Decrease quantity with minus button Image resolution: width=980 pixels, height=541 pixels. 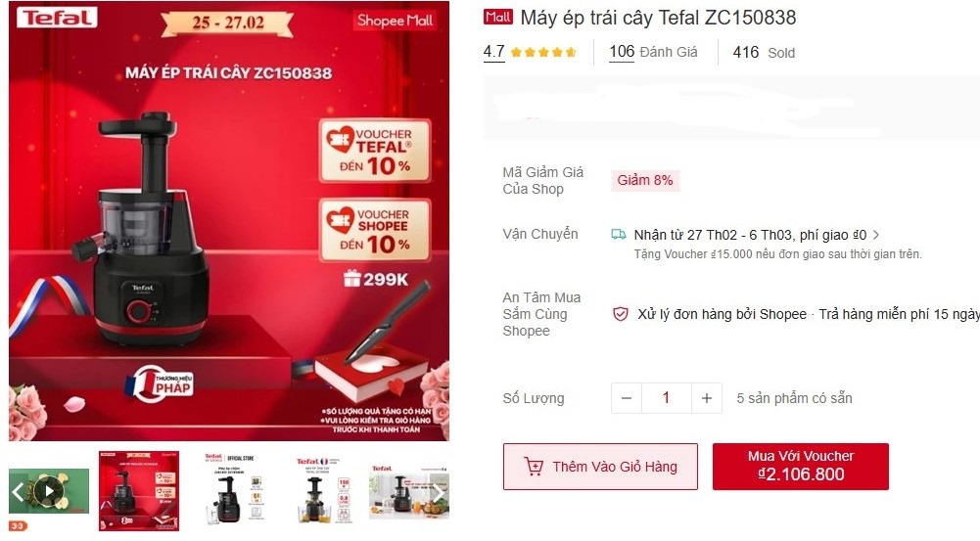(627, 398)
